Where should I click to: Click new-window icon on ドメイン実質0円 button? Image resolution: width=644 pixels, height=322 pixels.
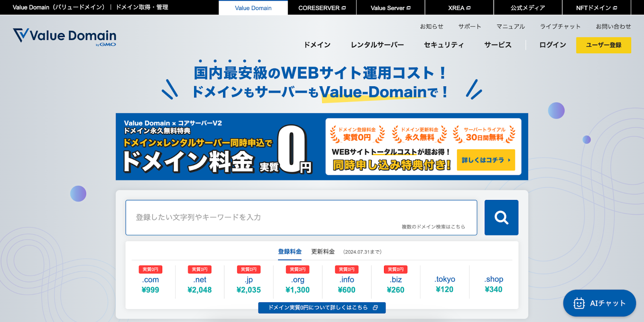pos(375,307)
